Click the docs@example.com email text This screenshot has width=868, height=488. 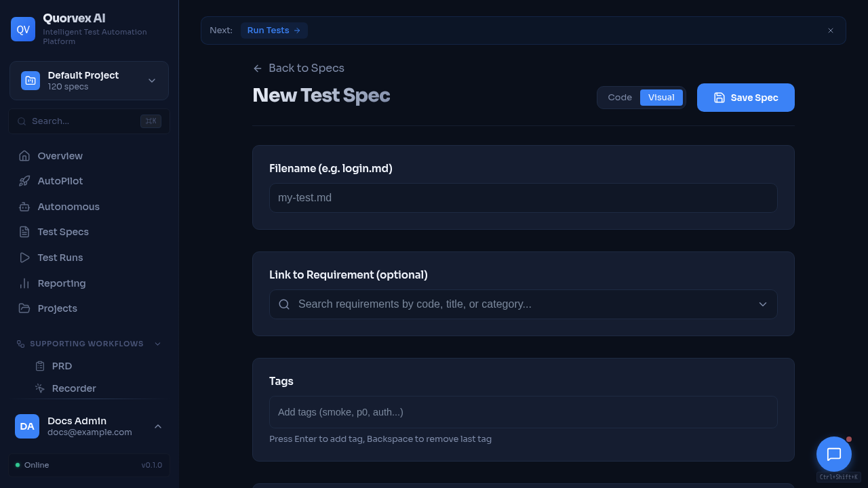click(90, 432)
